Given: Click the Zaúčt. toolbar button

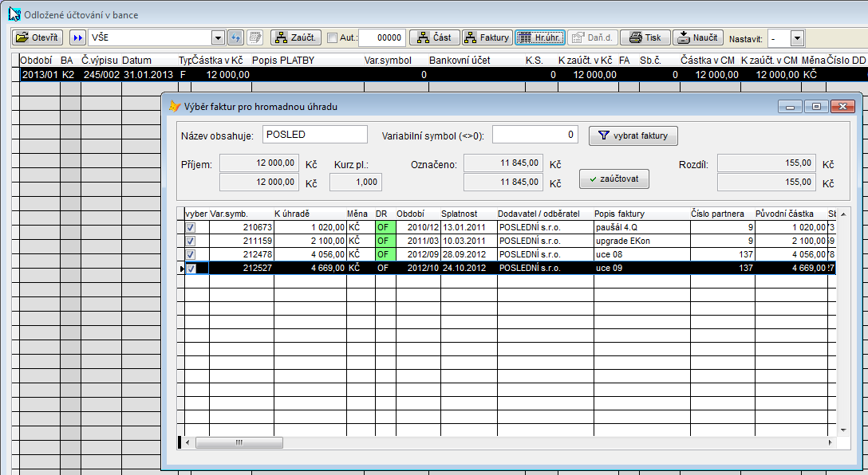Looking at the screenshot, I should coord(296,37).
